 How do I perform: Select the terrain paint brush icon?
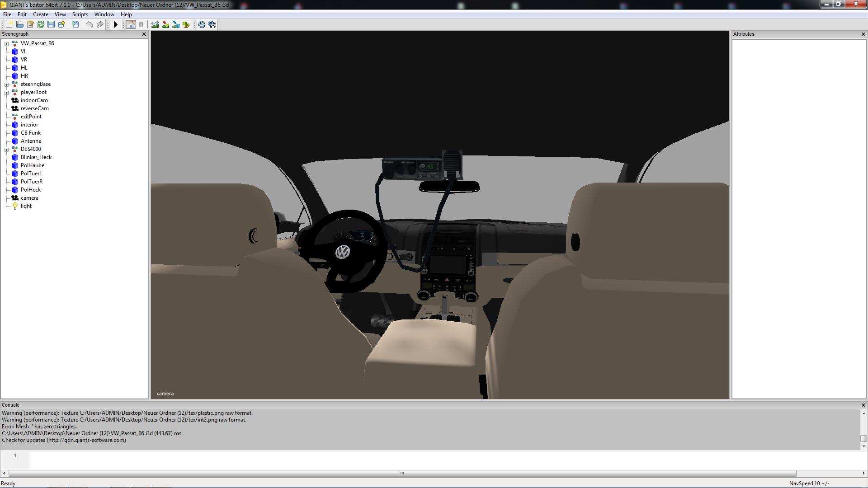pyautogui.click(x=165, y=24)
